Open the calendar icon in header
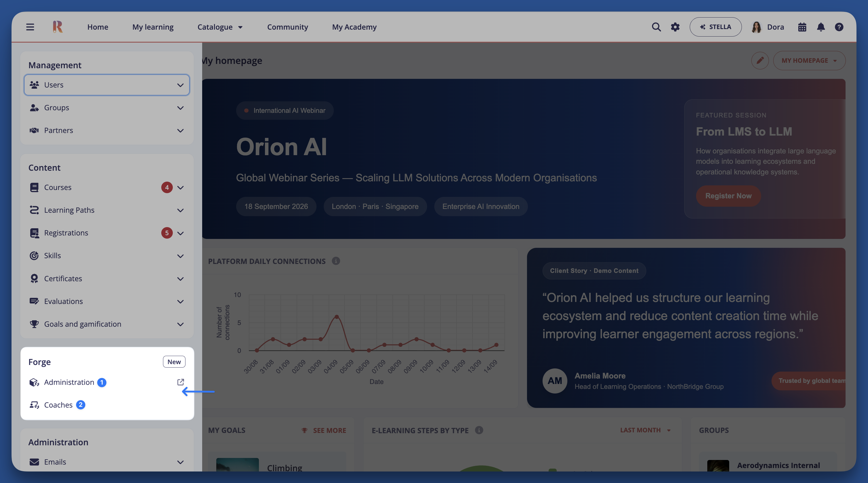The width and height of the screenshot is (868, 483). pyautogui.click(x=802, y=27)
